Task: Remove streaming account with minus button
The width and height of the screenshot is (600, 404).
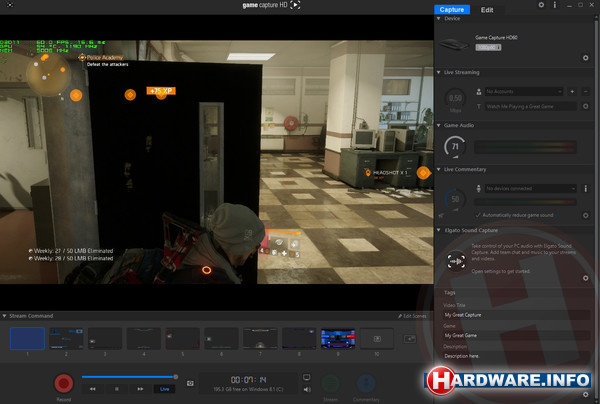Action: [585, 91]
